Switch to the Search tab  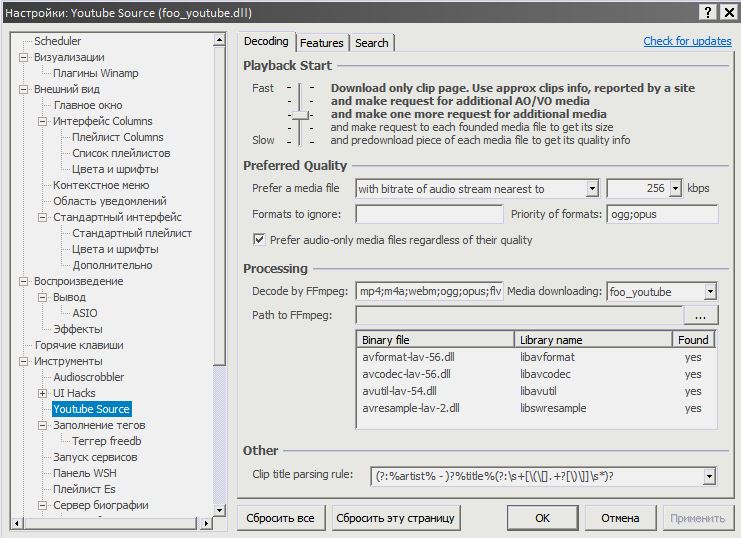[371, 43]
